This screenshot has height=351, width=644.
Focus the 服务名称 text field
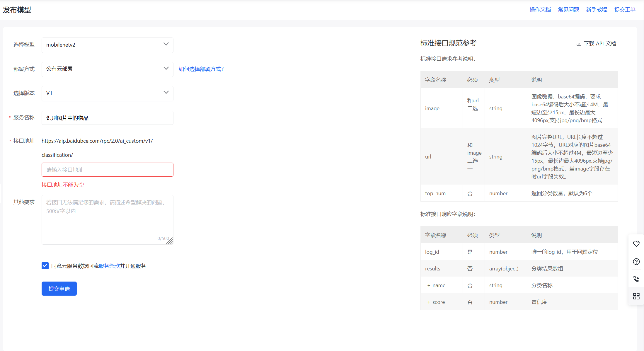107,118
